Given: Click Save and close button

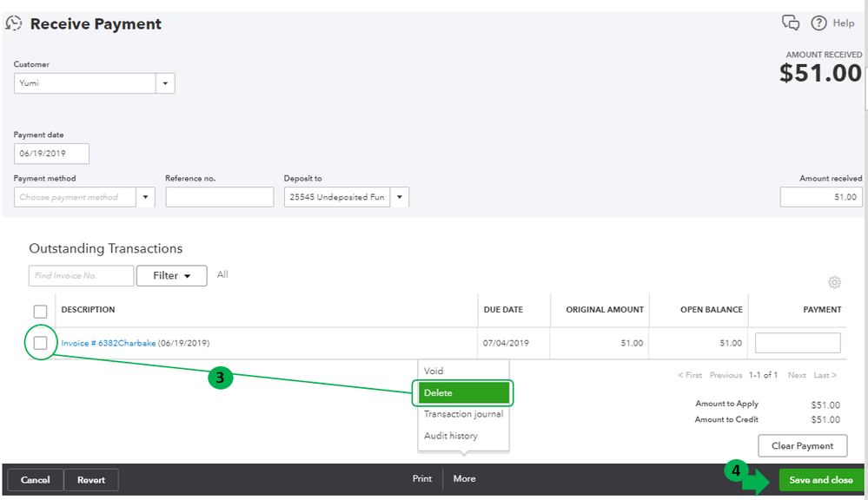Looking at the screenshot, I should click(x=821, y=480).
